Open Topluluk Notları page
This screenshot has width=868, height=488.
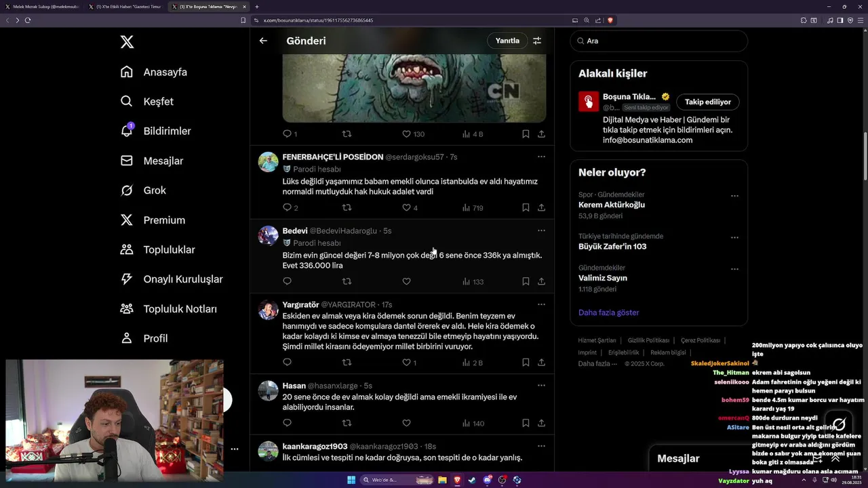tap(169, 309)
